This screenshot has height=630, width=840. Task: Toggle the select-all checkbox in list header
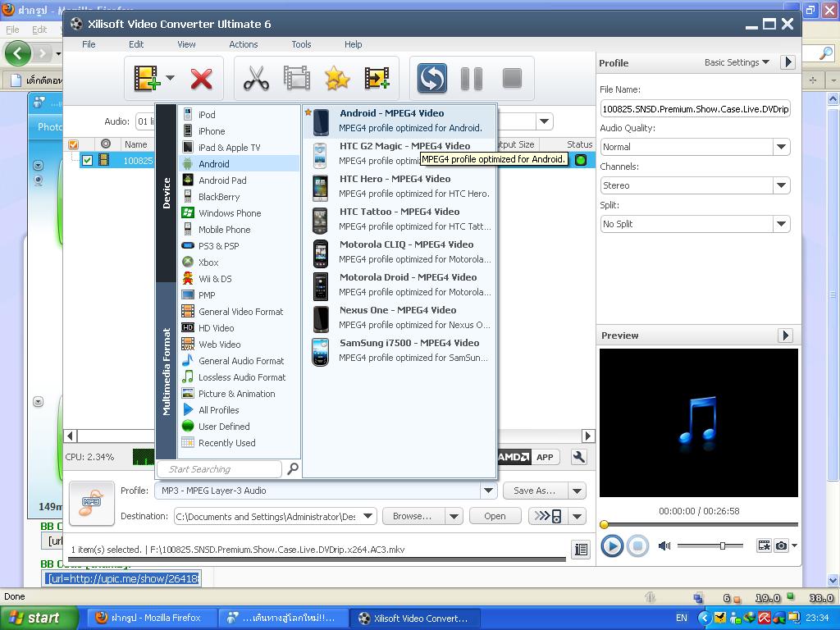pyautogui.click(x=73, y=144)
